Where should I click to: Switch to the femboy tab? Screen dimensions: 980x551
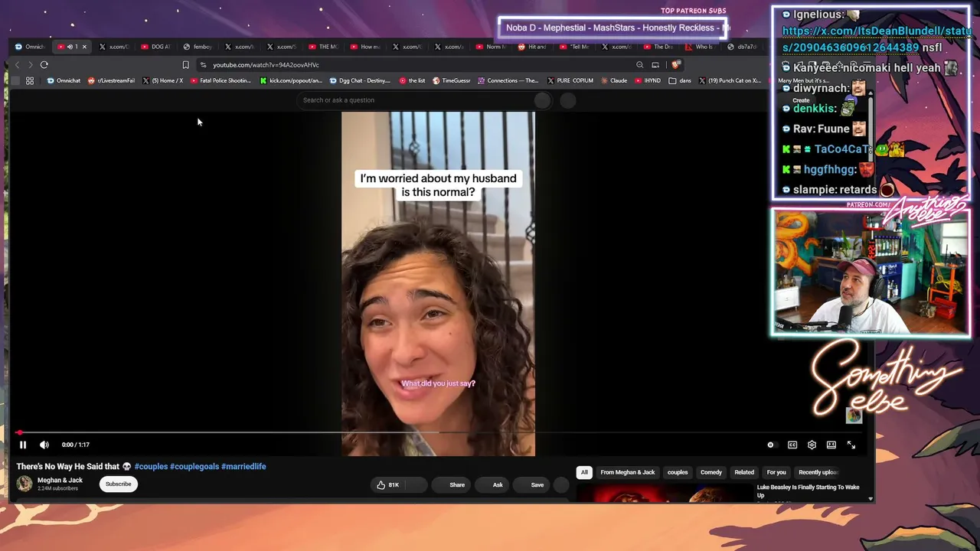click(198, 47)
